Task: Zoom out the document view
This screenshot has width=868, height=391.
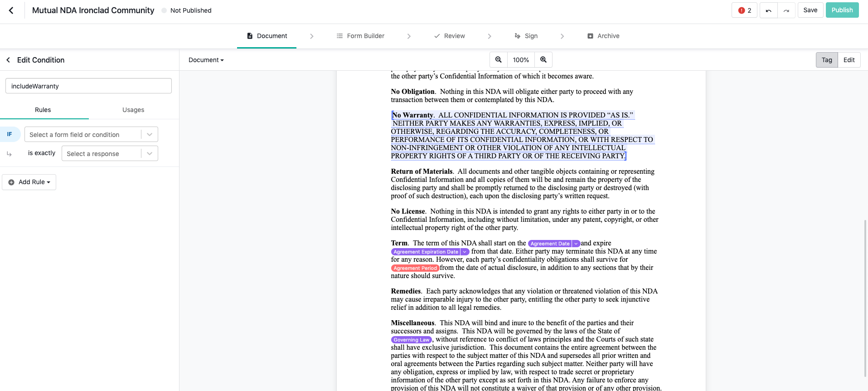Action: [x=499, y=60]
